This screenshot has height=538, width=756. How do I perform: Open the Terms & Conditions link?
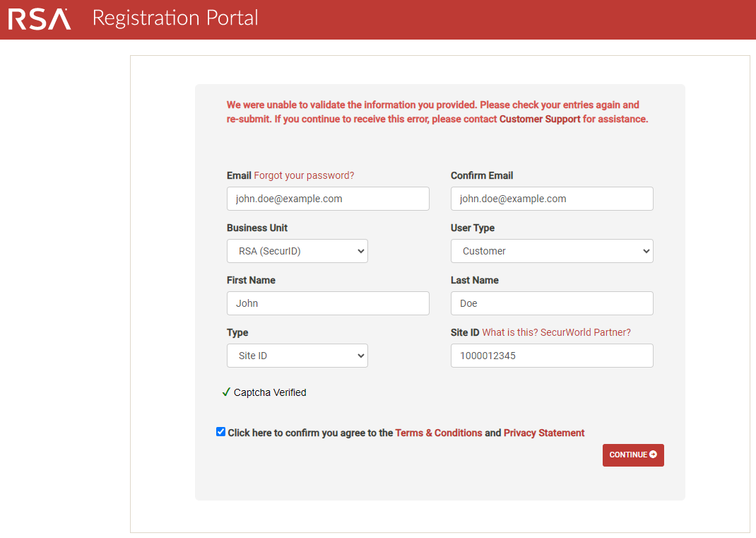(x=438, y=433)
